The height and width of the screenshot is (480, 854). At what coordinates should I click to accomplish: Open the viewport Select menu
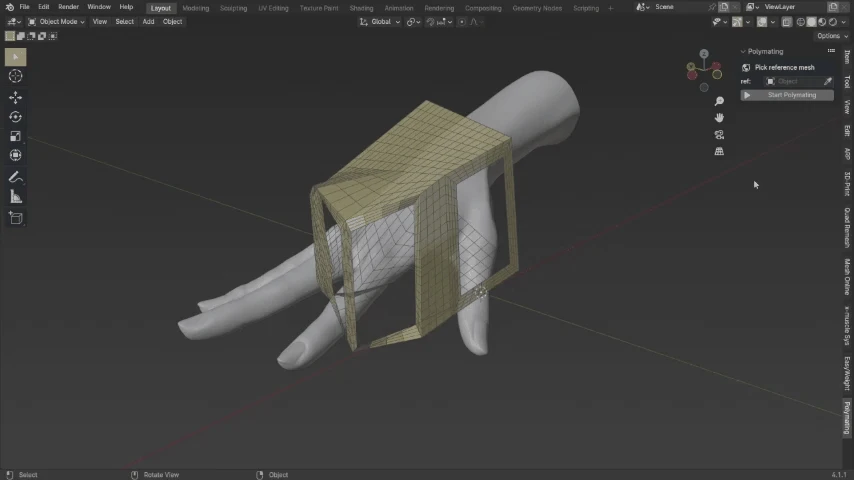pos(124,22)
